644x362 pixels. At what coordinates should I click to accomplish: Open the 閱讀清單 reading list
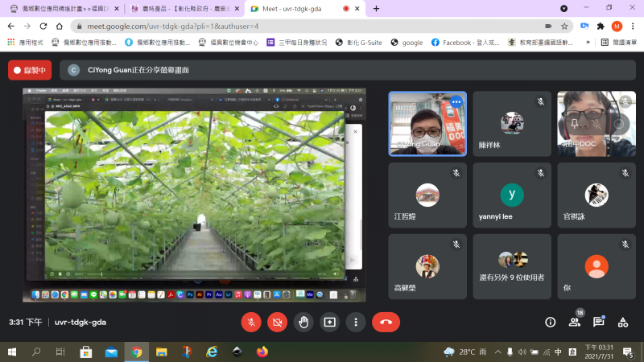[618, 43]
